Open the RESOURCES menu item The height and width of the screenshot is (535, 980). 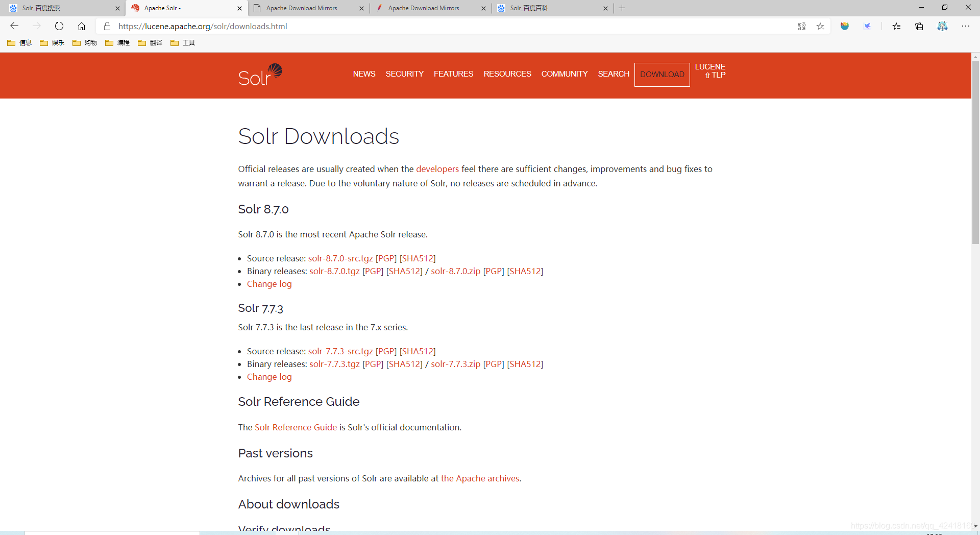click(507, 74)
